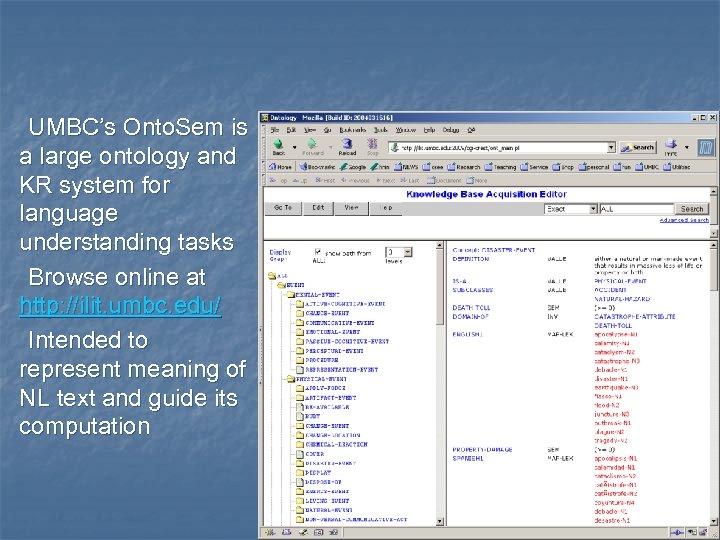
Task: Open the File menu
Action: pyautogui.click(x=275, y=130)
